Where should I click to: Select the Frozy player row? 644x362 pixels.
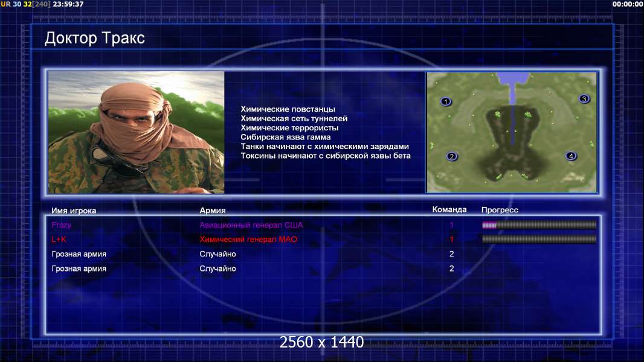tap(324, 225)
